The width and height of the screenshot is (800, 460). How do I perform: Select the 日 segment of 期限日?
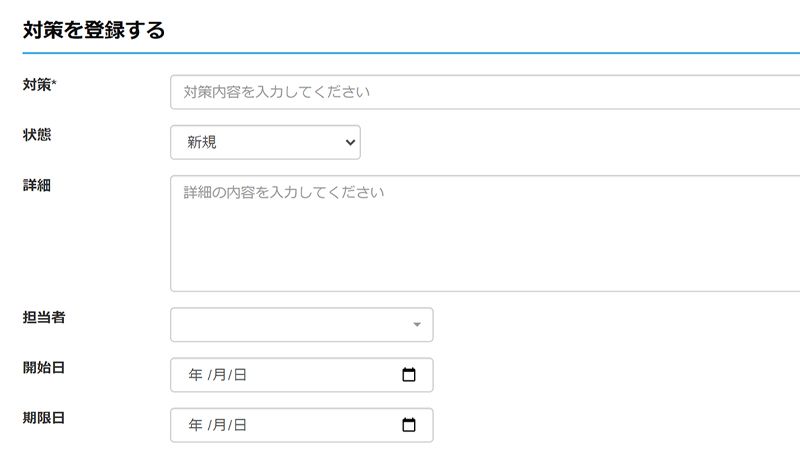[240, 425]
